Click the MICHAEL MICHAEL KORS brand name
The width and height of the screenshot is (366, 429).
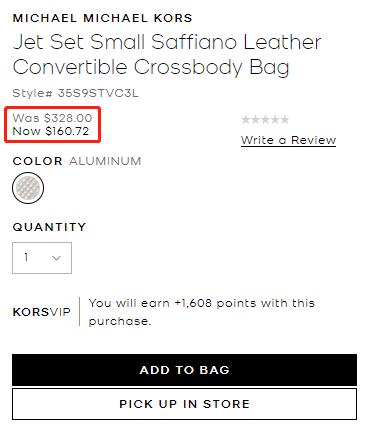click(103, 18)
